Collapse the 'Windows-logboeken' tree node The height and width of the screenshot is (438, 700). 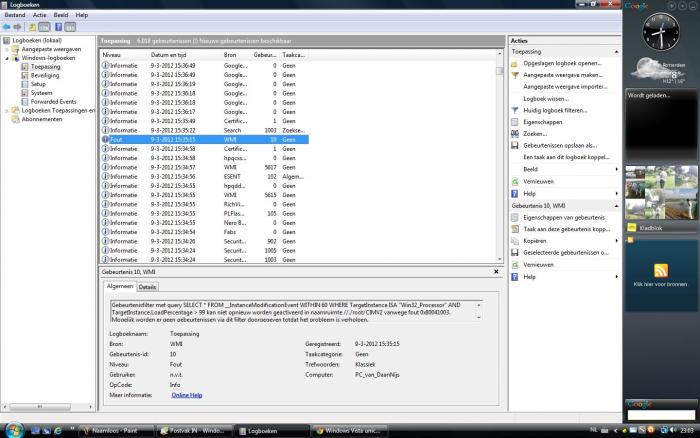(x=9, y=58)
